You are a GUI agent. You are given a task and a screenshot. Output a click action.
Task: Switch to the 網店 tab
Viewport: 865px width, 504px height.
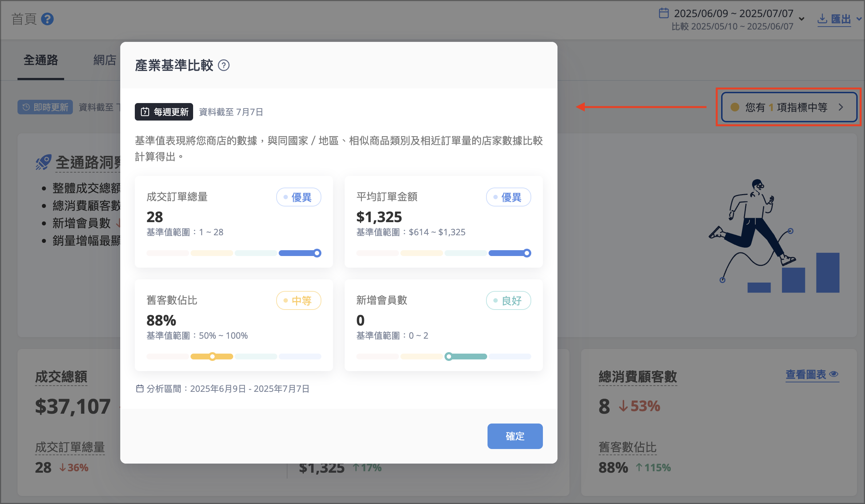point(105,60)
